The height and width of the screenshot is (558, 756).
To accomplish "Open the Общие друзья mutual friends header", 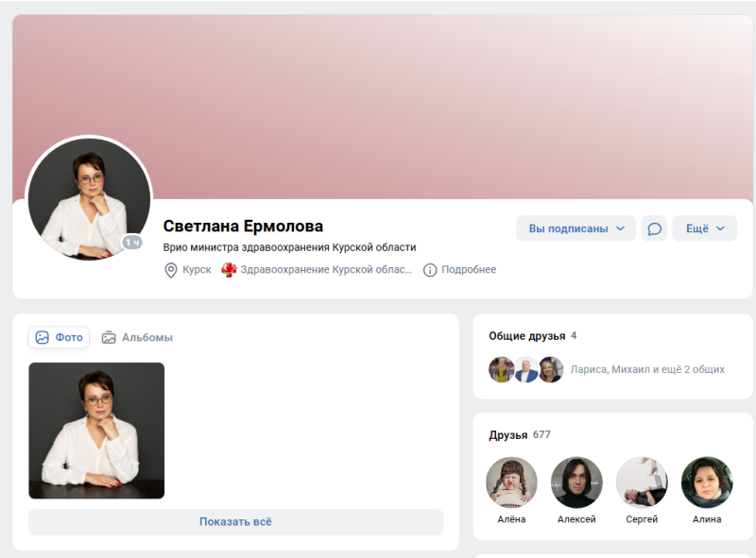I will pos(526,336).
